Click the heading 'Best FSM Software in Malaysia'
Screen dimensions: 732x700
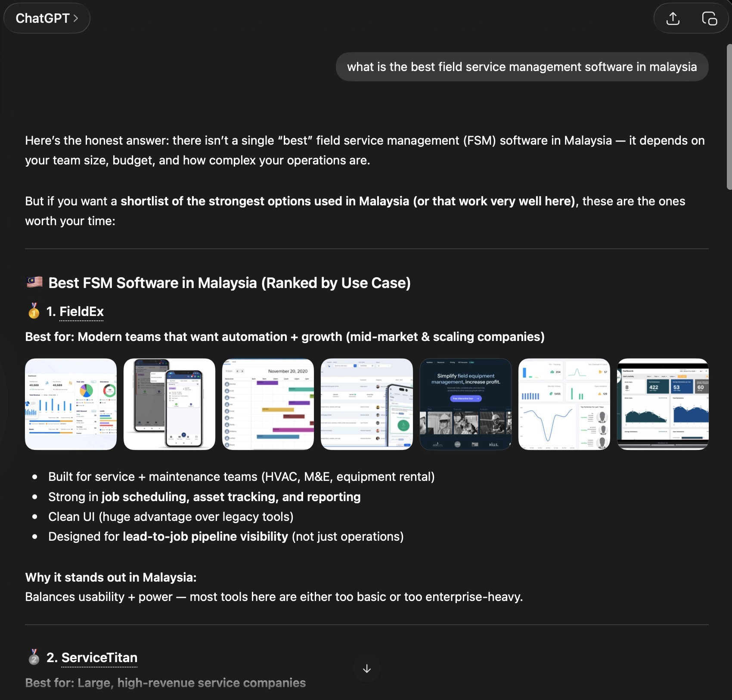[230, 283]
